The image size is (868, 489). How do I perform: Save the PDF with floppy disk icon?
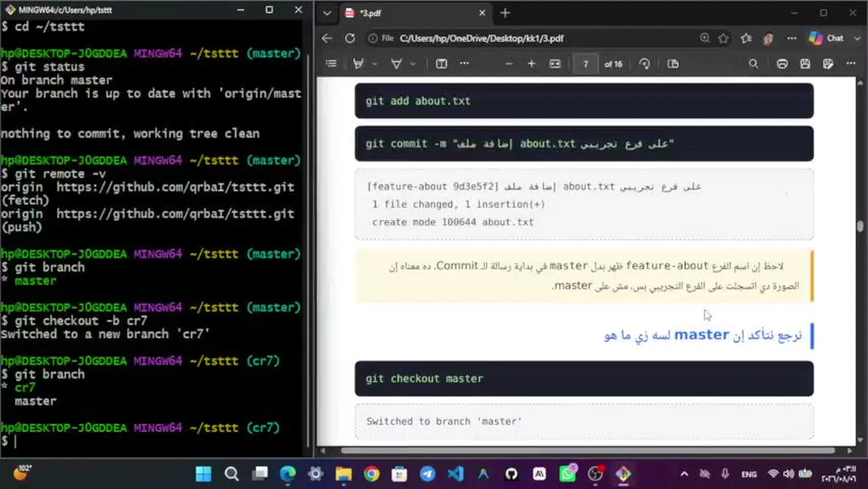pos(805,64)
